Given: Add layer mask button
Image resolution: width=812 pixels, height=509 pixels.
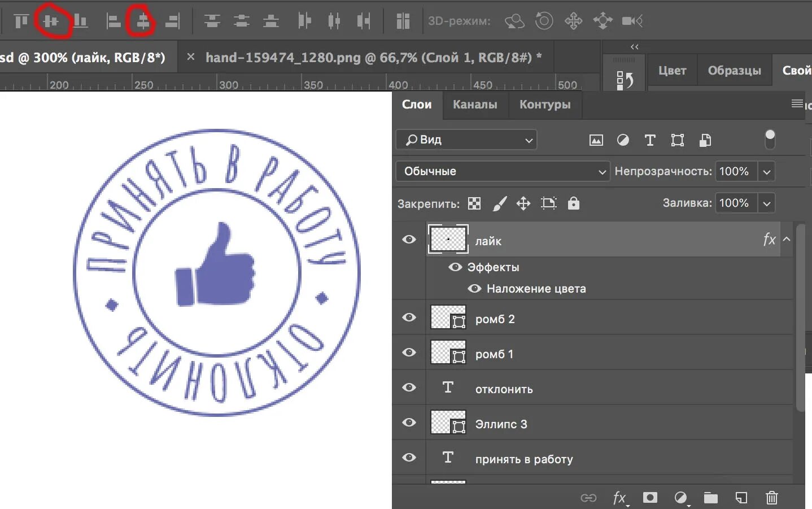Looking at the screenshot, I should click(650, 498).
